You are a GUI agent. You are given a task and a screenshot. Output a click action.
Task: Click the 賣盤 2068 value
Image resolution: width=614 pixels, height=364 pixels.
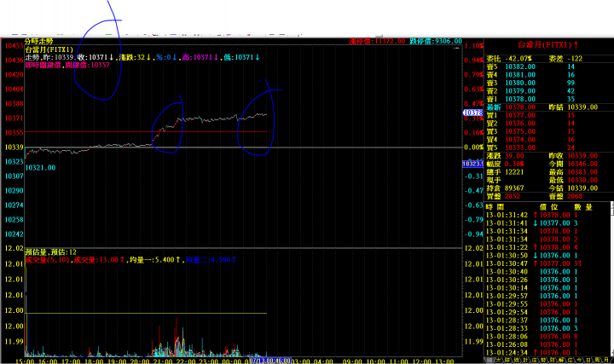coord(575,196)
